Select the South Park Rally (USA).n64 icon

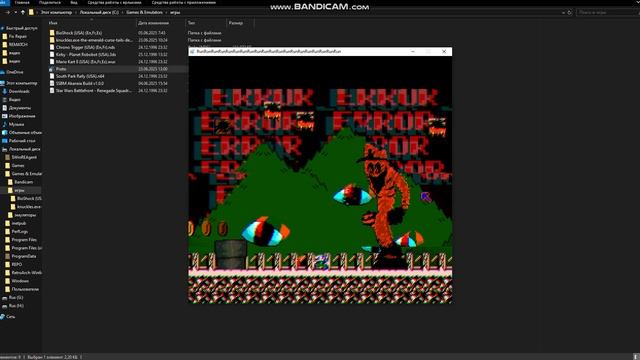[52, 76]
